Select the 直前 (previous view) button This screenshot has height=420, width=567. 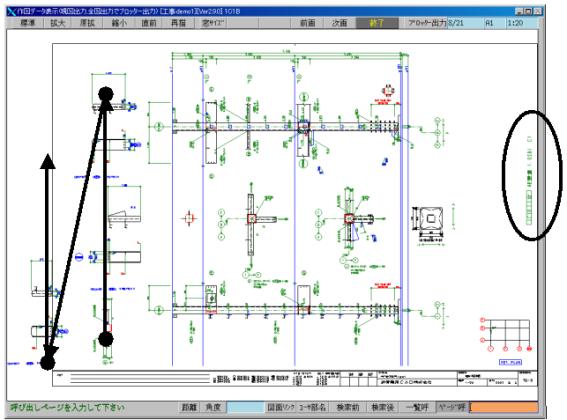coord(148,23)
